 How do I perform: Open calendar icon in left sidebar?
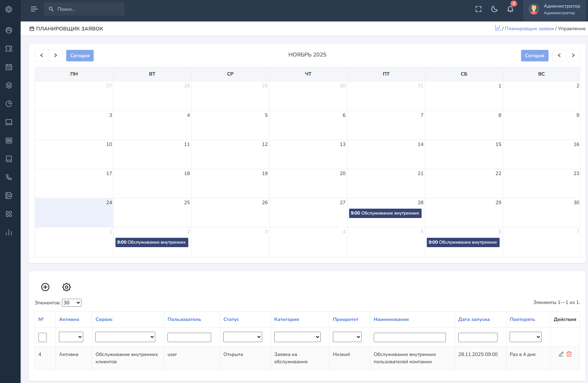(x=9, y=67)
